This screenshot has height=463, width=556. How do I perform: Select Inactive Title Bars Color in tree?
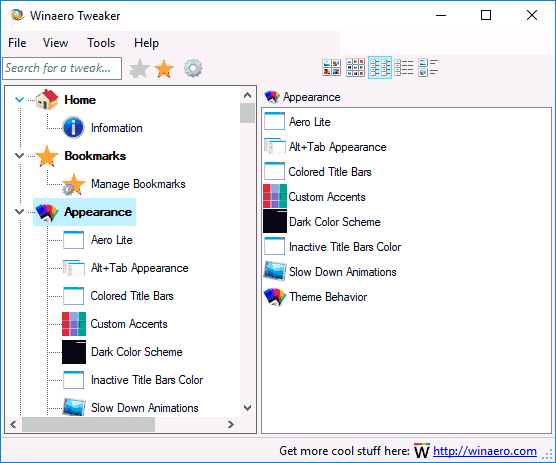tap(147, 380)
